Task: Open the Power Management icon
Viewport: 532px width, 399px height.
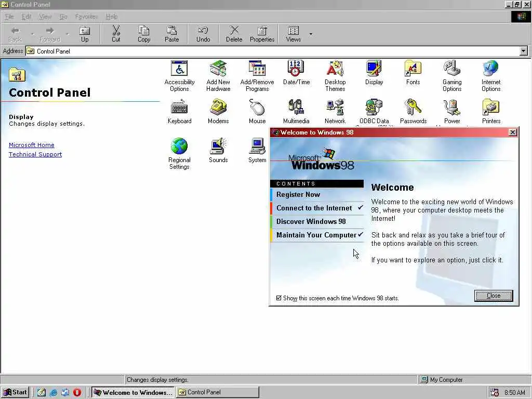Action: tap(452, 112)
